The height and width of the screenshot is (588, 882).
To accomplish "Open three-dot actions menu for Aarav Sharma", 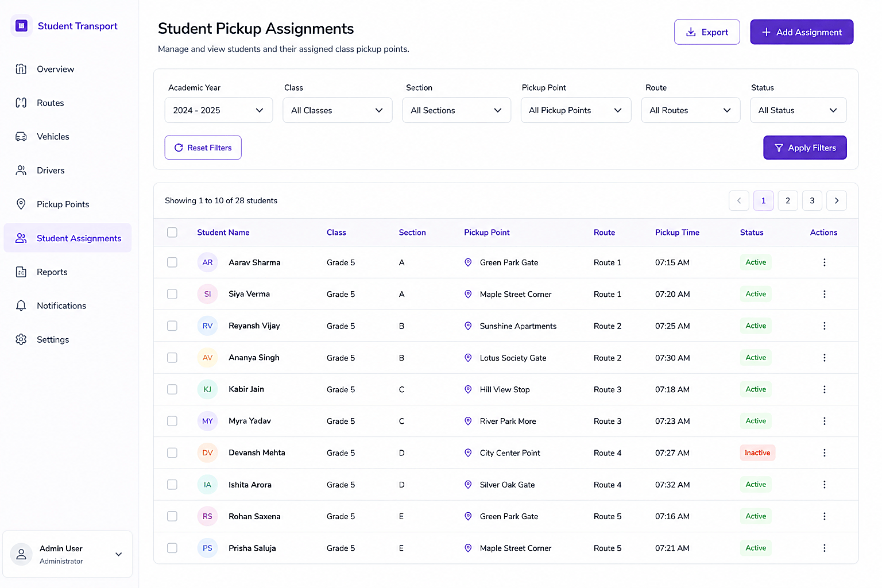I will 824,262.
